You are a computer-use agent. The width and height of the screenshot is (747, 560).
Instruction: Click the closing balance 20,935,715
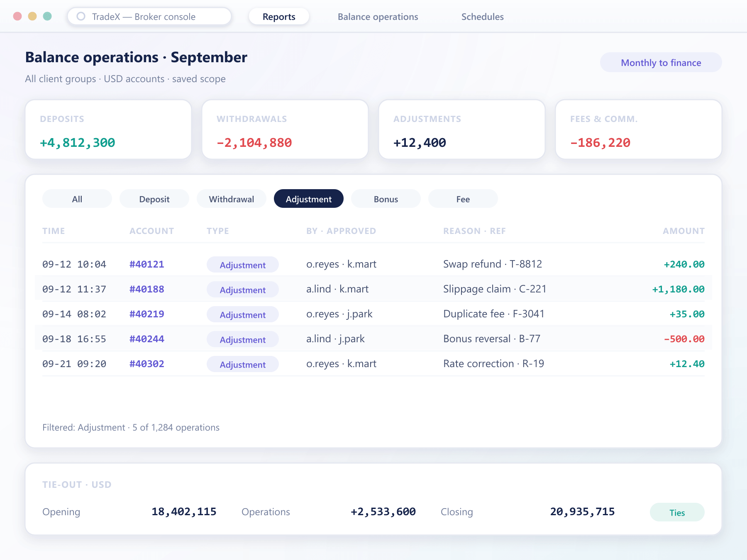click(x=582, y=511)
